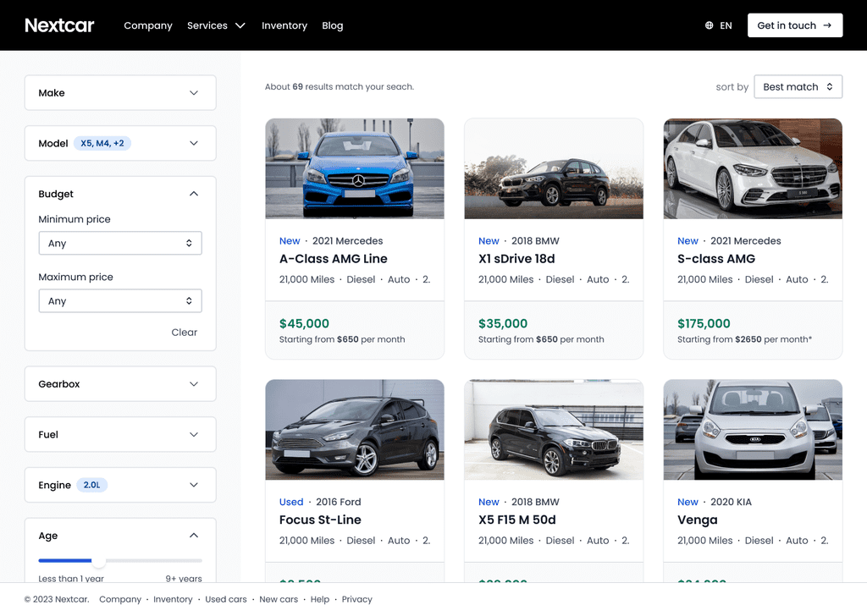Expand the Fuel filter
The width and height of the screenshot is (867, 616).
click(120, 435)
